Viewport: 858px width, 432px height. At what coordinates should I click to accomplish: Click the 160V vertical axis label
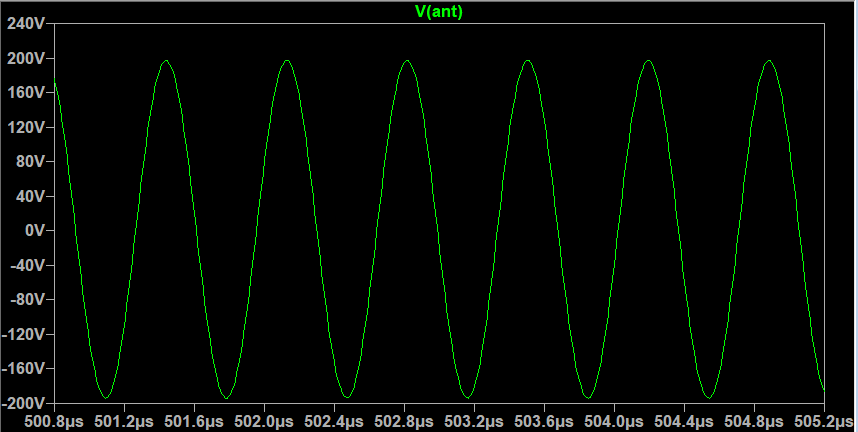(25, 93)
